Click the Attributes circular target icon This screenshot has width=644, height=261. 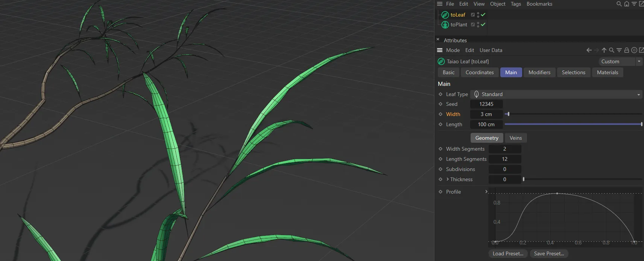coord(634,50)
